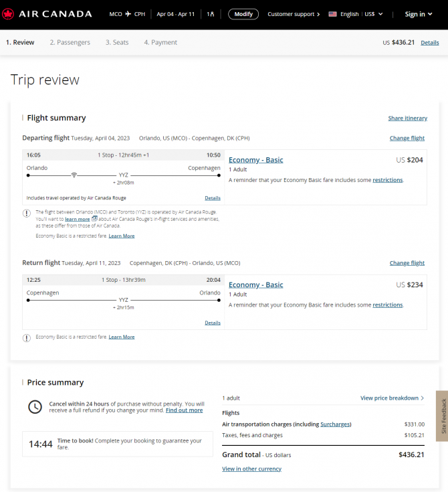
Task: Click restrictions link in return fare reminder
Action: click(388, 305)
